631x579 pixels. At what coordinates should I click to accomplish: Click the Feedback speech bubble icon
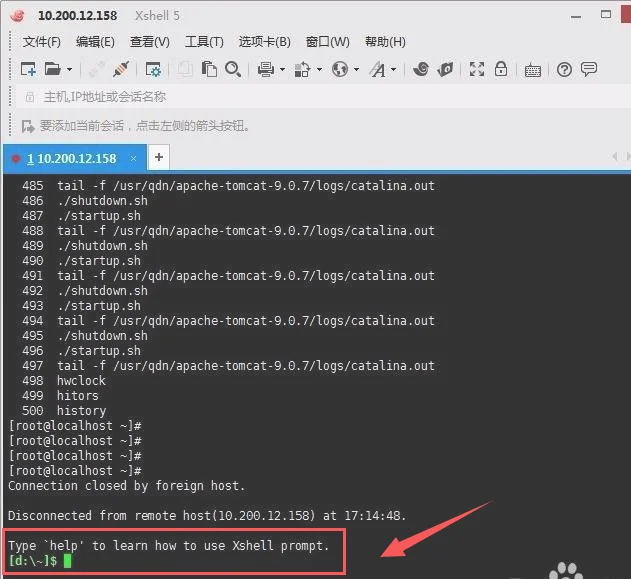click(x=589, y=69)
